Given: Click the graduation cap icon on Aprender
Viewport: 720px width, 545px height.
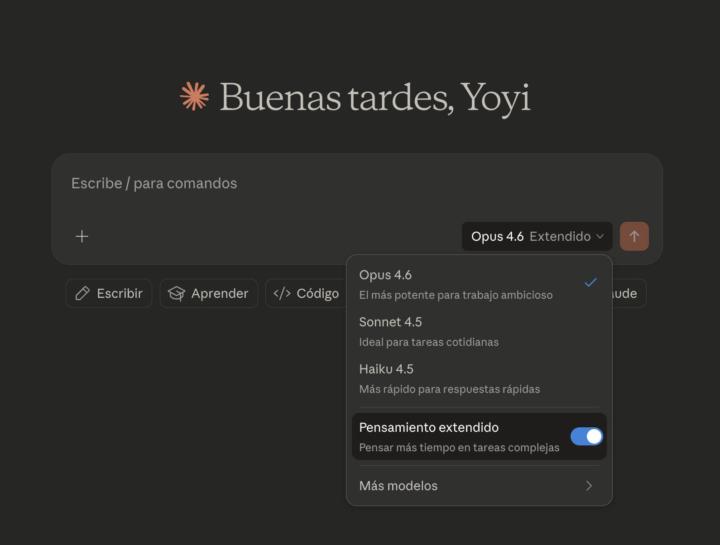Looking at the screenshot, I should coord(176,293).
